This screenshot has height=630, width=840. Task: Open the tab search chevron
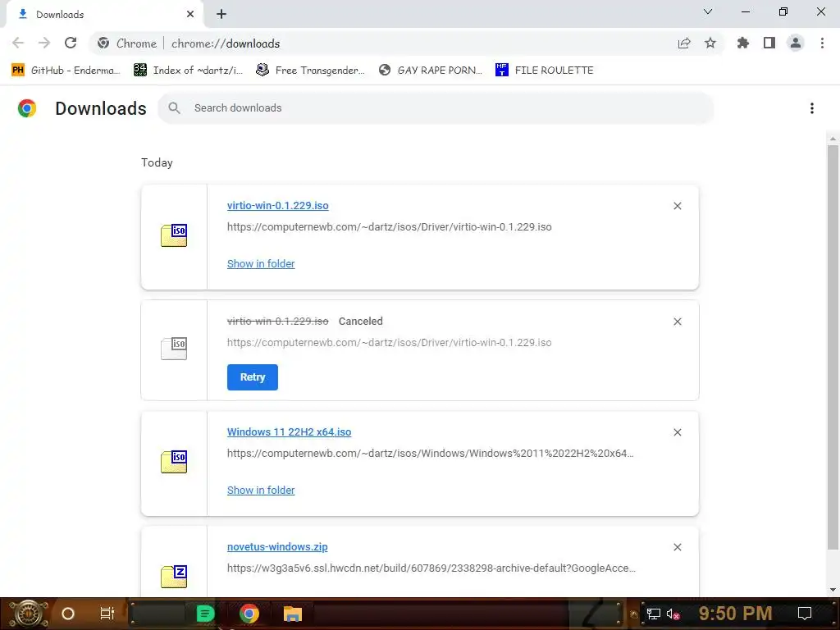click(708, 11)
